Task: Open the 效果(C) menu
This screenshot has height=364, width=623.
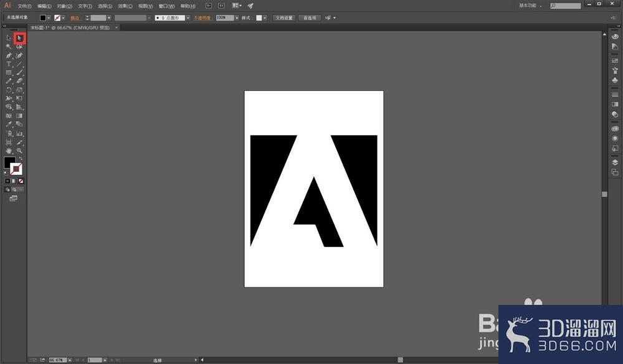Action: pyautogui.click(x=125, y=6)
